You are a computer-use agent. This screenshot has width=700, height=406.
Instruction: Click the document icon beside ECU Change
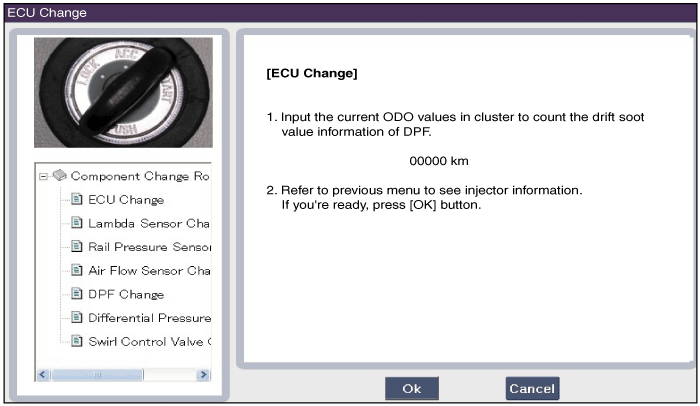[77, 199]
